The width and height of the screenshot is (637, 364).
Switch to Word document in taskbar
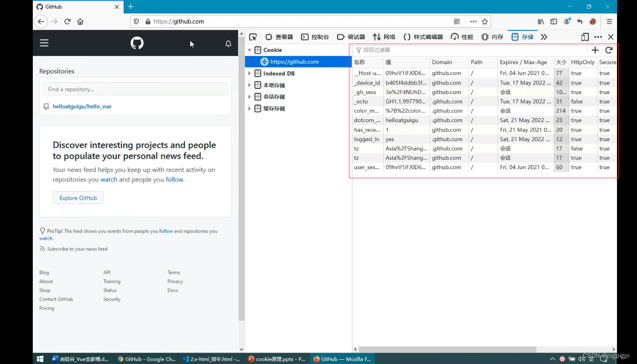point(80,359)
